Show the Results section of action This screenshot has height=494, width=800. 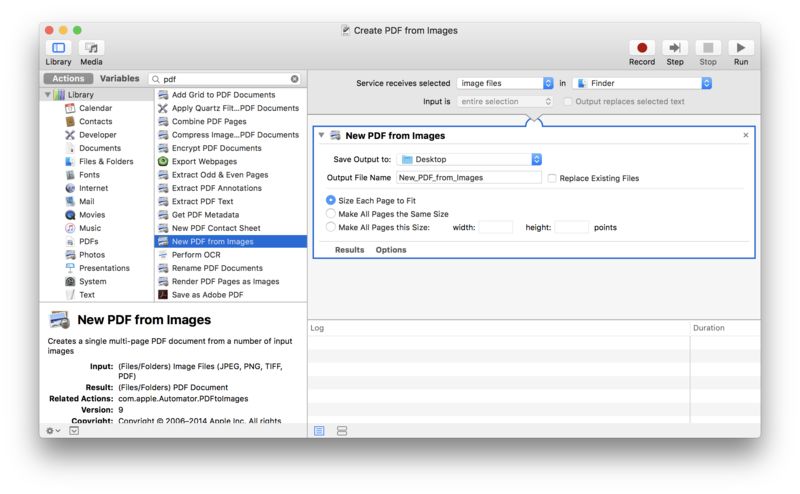tap(349, 250)
